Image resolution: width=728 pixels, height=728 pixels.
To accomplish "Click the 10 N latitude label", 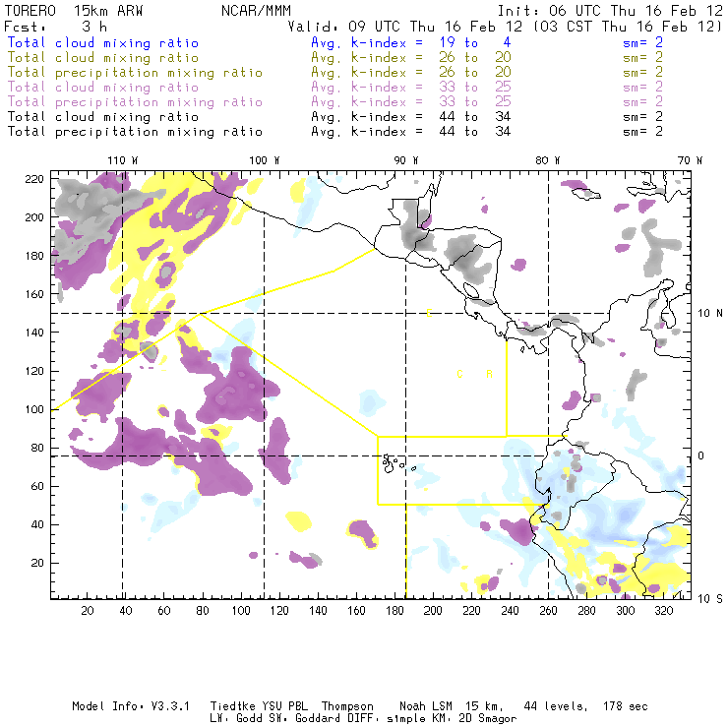I will coord(707,313).
